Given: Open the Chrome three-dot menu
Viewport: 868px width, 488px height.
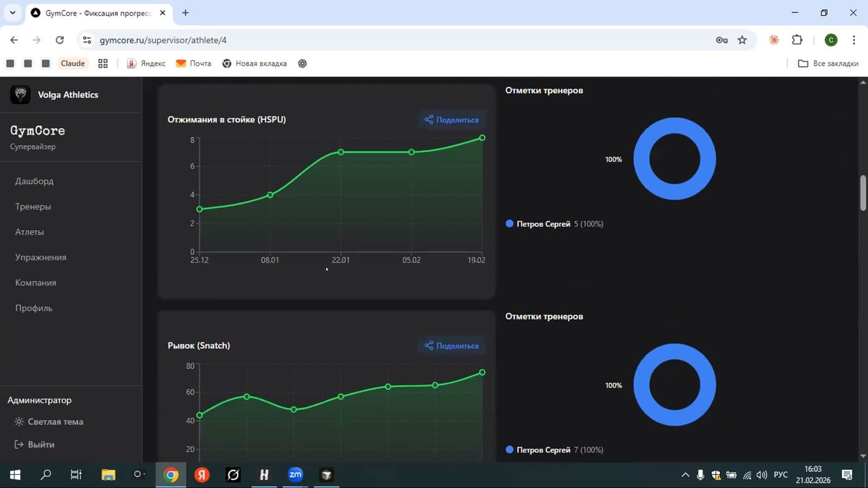Looking at the screenshot, I should 854,40.
